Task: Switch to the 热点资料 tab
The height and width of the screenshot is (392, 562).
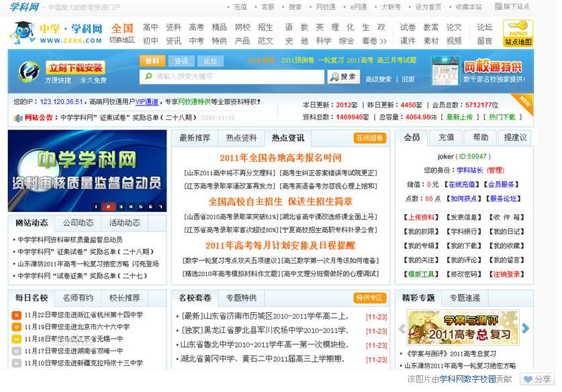Action: point(241,138)
